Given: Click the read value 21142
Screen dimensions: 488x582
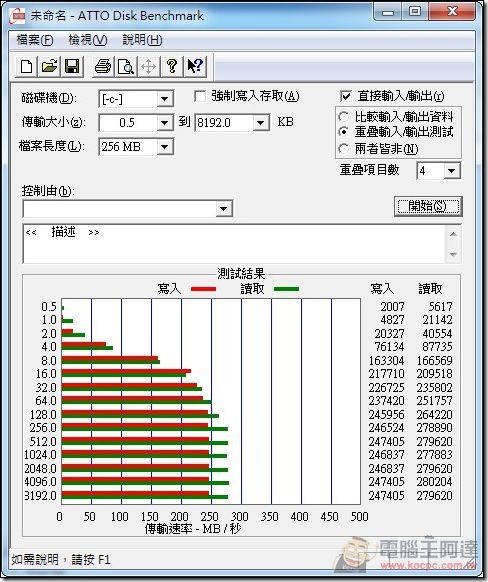Looking at the screenshot, I should (437, 320).
